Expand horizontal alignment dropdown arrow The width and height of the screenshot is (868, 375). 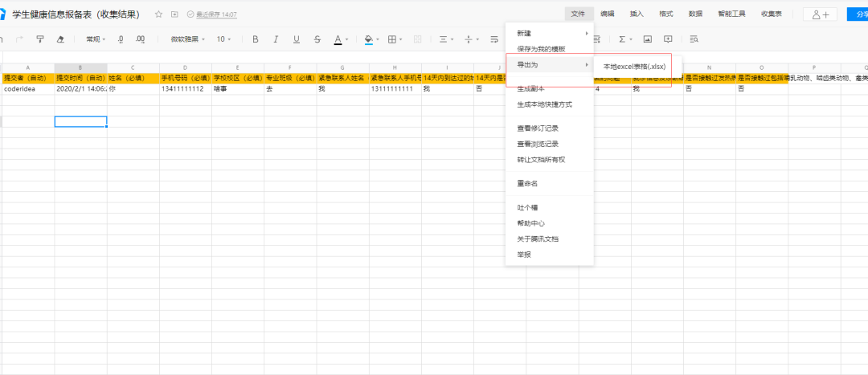(x=452, y=39)
